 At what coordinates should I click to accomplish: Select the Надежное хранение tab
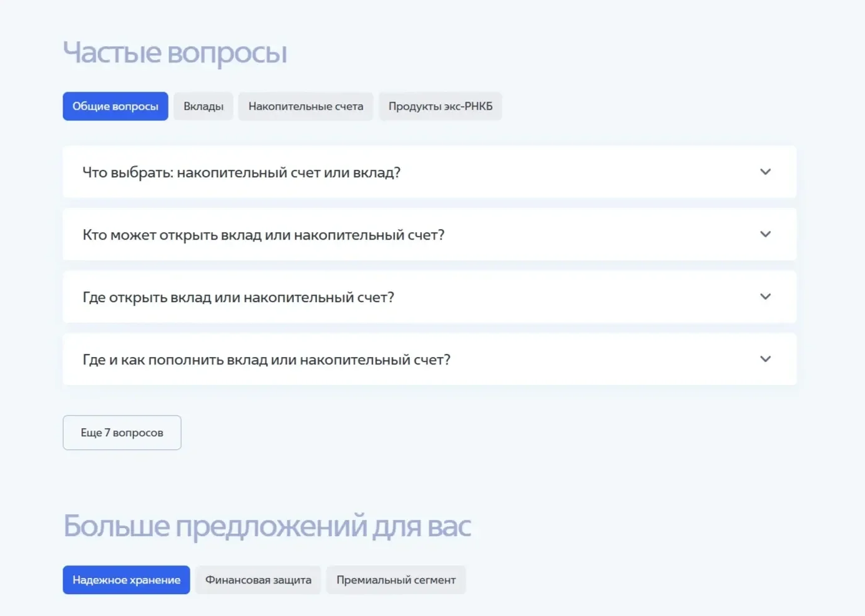127,580
